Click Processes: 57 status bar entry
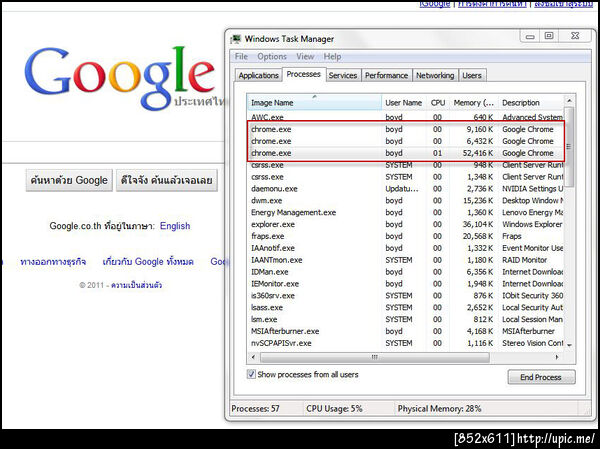 coord(256,408)
